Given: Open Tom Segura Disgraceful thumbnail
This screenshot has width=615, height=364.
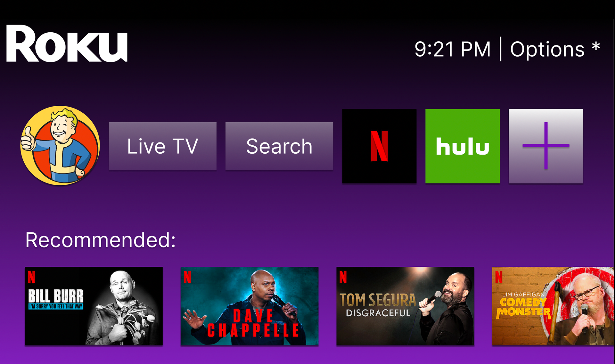Looking at the screenshot, I should pos(405,306).
